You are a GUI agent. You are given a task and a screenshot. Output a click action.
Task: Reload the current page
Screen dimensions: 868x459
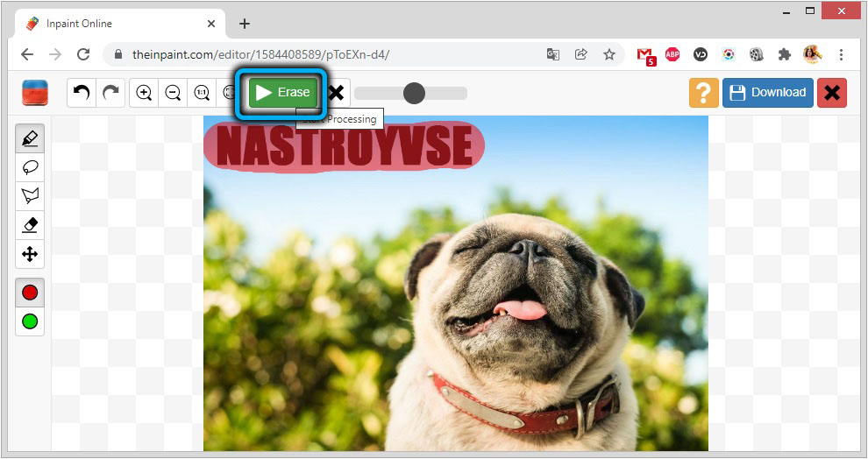point(83,54)
